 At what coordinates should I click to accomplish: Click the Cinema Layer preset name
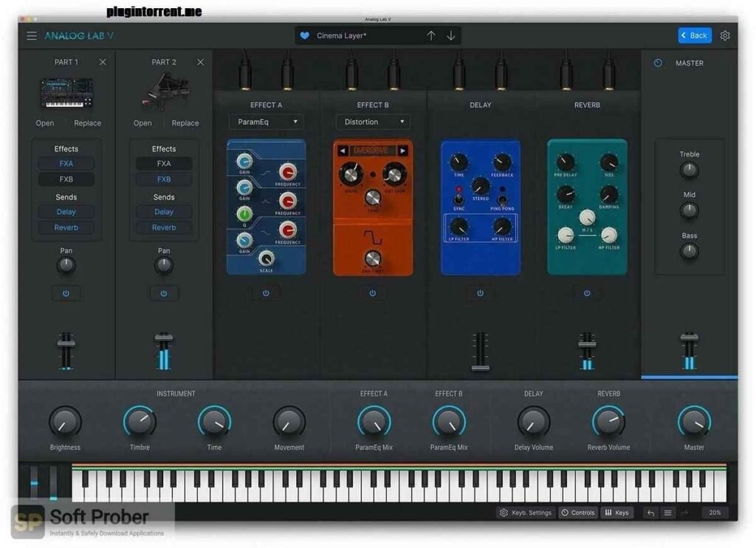341,35
